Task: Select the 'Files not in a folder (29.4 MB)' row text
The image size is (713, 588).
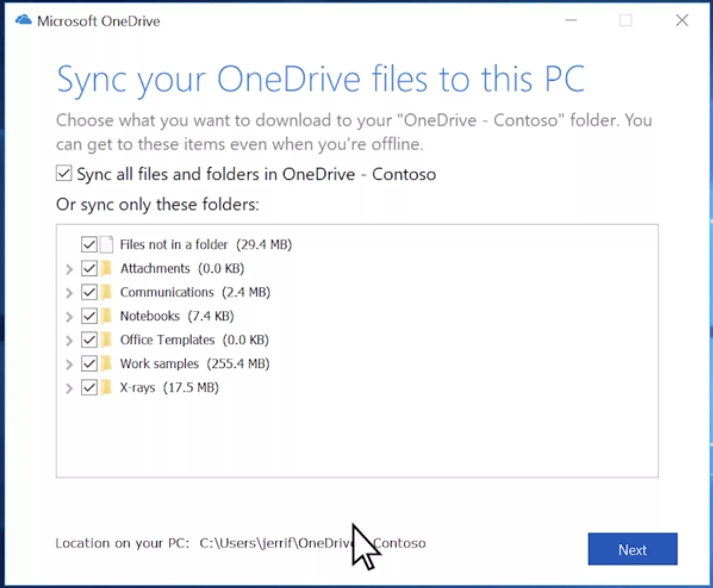Action: (x=206, y=245)
